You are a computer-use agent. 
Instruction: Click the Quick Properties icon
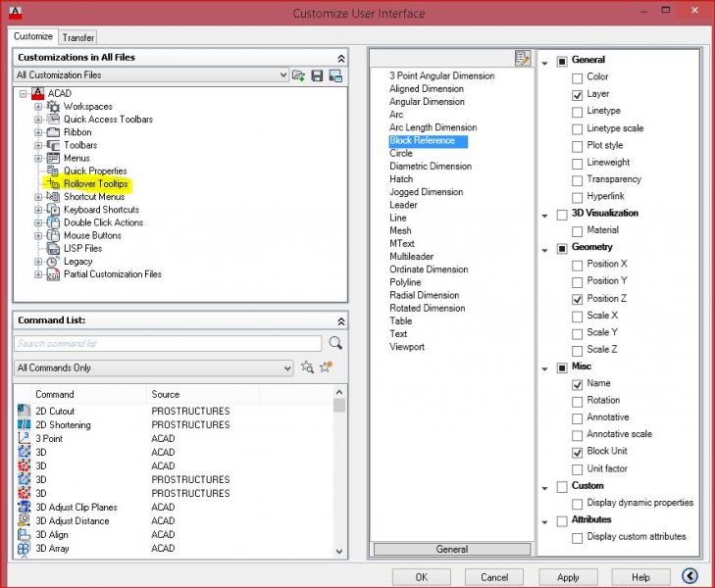click(53, 171)
